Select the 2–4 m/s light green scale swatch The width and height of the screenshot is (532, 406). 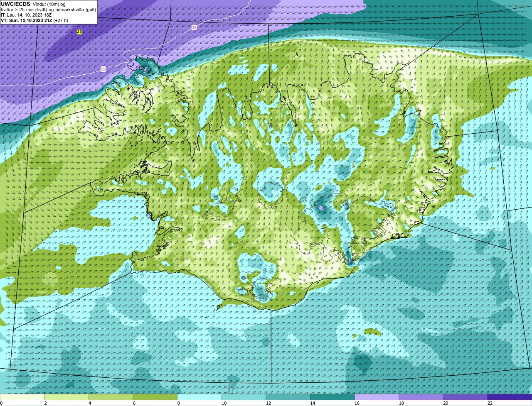pos(66,397)
